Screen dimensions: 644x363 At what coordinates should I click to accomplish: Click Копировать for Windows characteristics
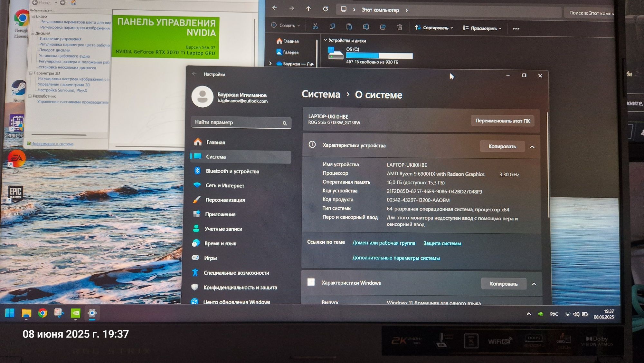tap(504, 284)
